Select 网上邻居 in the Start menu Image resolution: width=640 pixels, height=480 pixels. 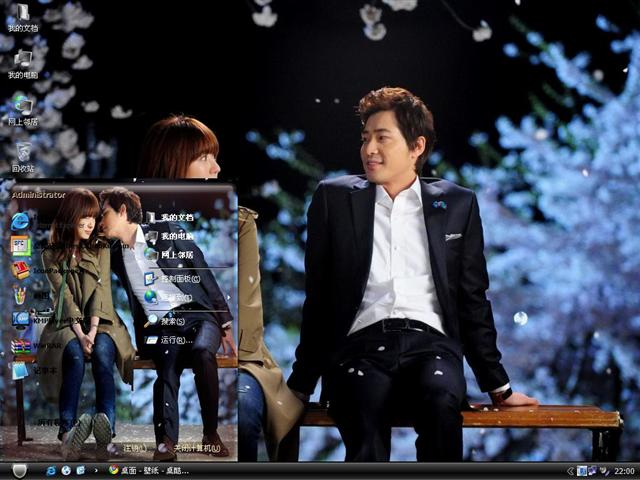(x=169, y=255)
